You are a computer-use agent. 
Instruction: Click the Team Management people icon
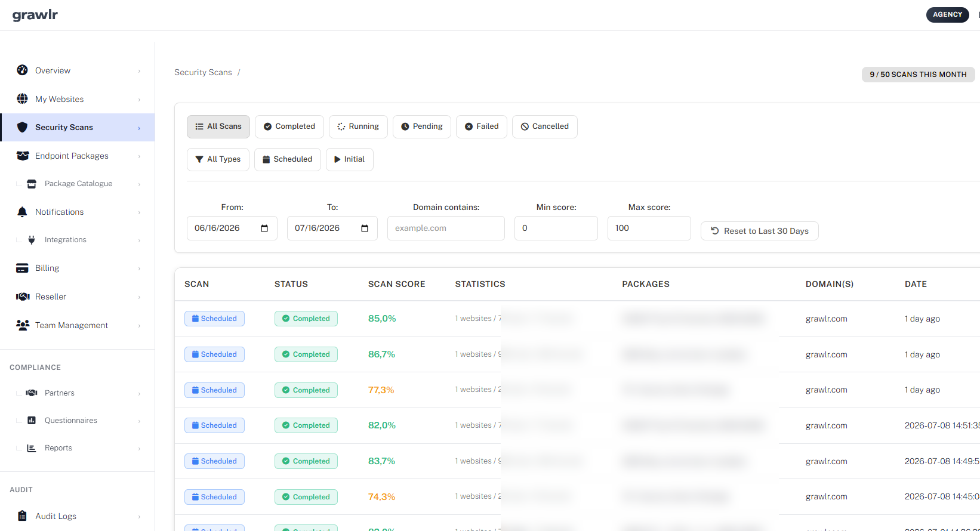(x=23, y=325)
